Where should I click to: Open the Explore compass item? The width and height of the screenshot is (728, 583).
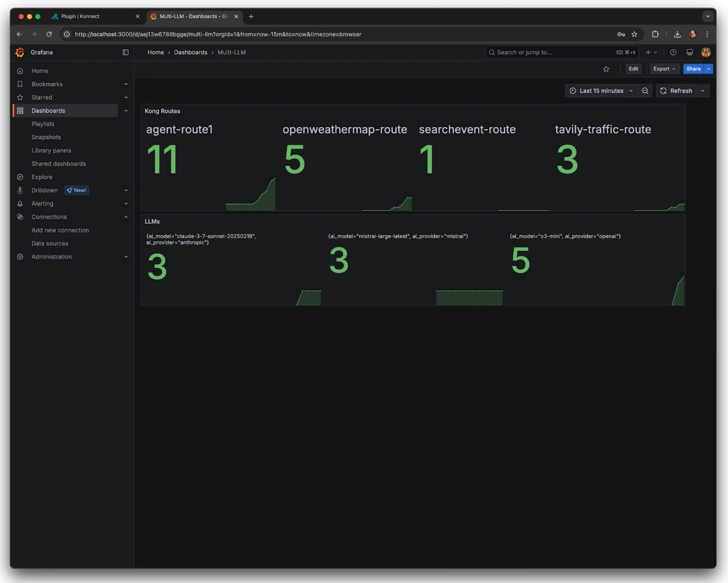pos(42,177)
